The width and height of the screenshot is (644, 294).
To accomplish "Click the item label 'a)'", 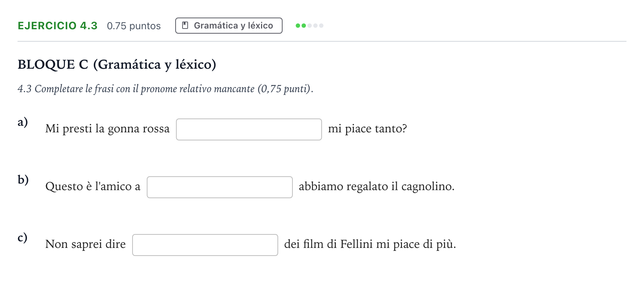I will [23, 122].
